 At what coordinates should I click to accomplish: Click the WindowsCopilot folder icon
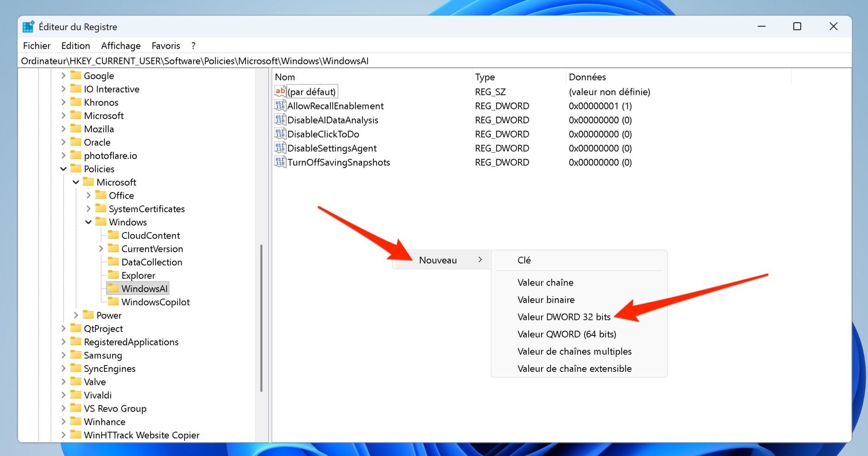coord(113,301)
